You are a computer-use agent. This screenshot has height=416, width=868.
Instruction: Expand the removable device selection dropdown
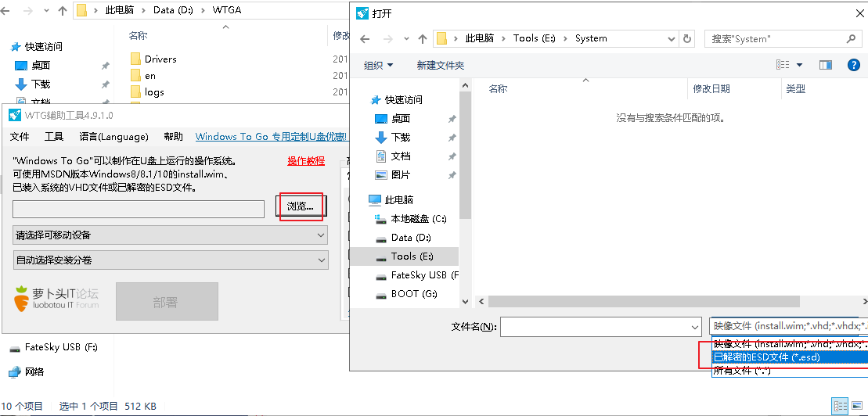[x=170, y=235]
